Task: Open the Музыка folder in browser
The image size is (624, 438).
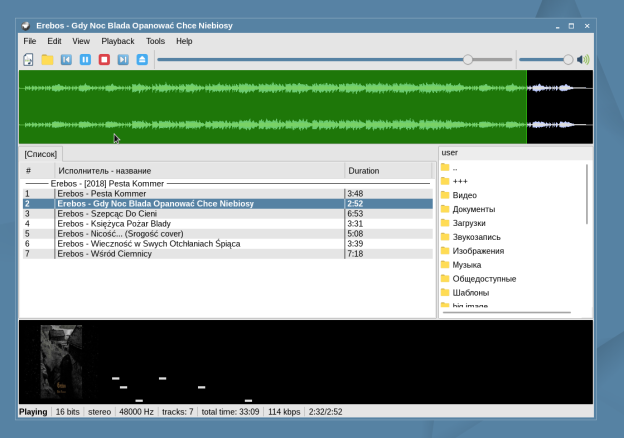Action: tap(467, 265)
